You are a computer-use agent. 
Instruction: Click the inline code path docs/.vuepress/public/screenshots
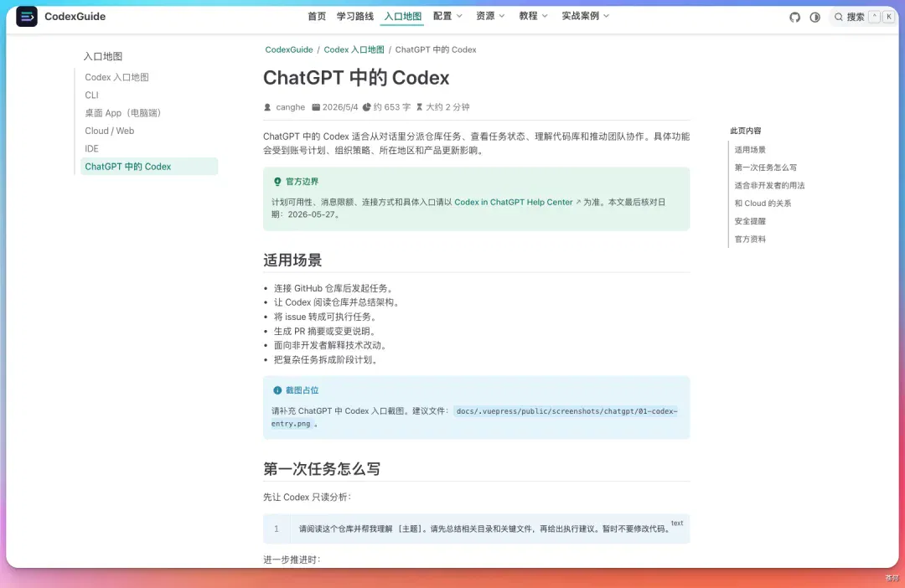[x=474, y=417]
